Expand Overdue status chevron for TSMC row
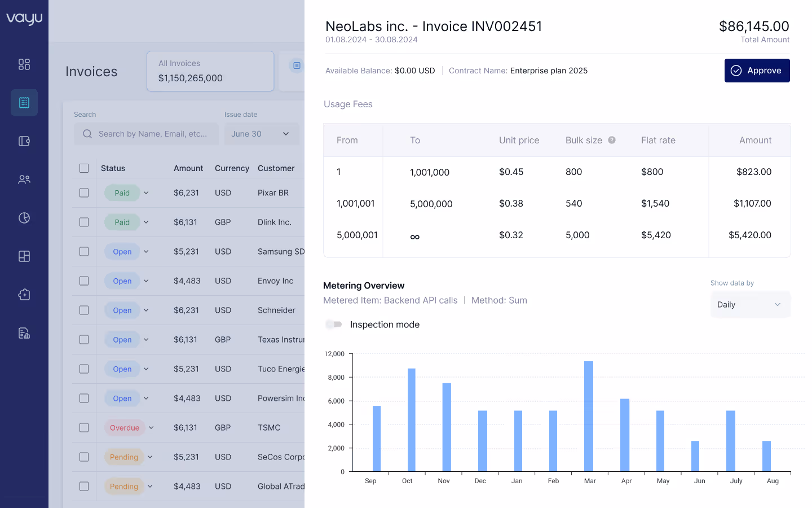 tap(151, 428)
